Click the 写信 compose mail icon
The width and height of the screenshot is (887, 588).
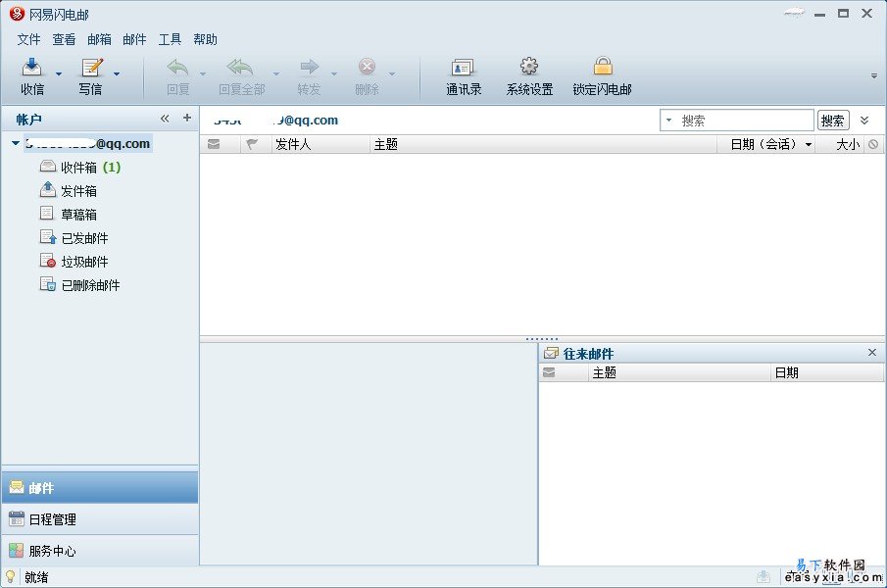point(92,68)
